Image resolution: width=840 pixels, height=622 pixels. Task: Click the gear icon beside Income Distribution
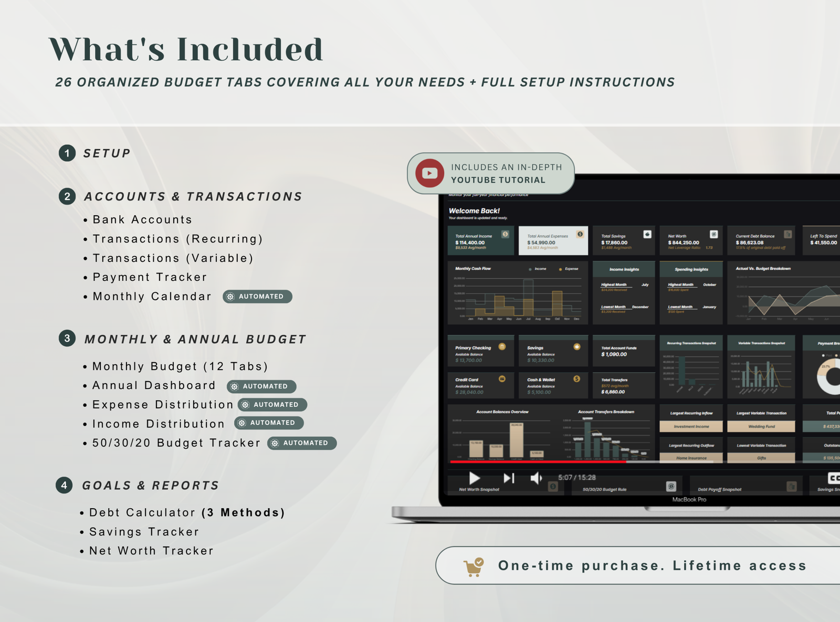[x=242, y=423]
